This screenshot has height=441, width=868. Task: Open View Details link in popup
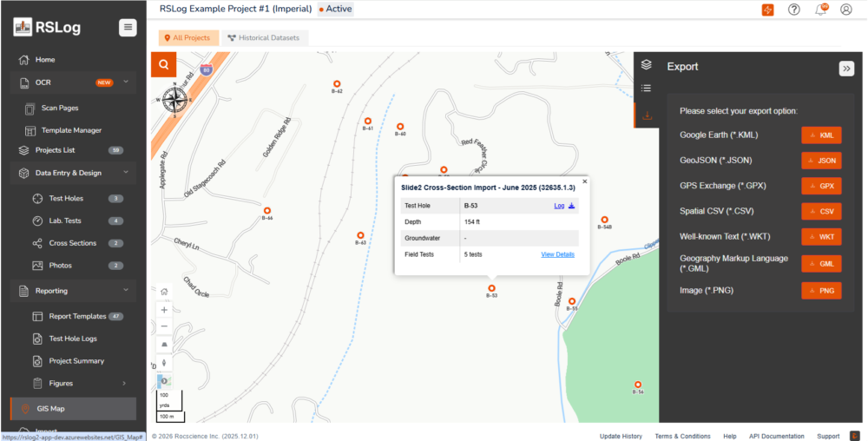(x=557, y=254)
